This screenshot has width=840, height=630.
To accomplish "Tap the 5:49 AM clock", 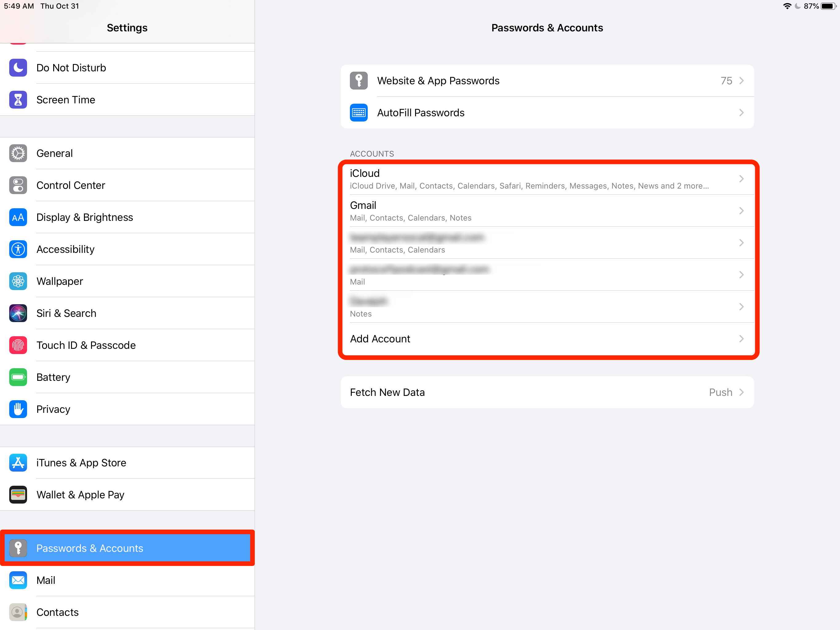I will [19, 6].
